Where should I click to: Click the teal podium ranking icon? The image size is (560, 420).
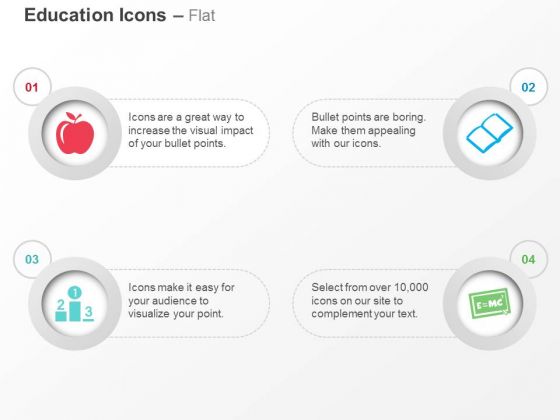click(75, 304)
